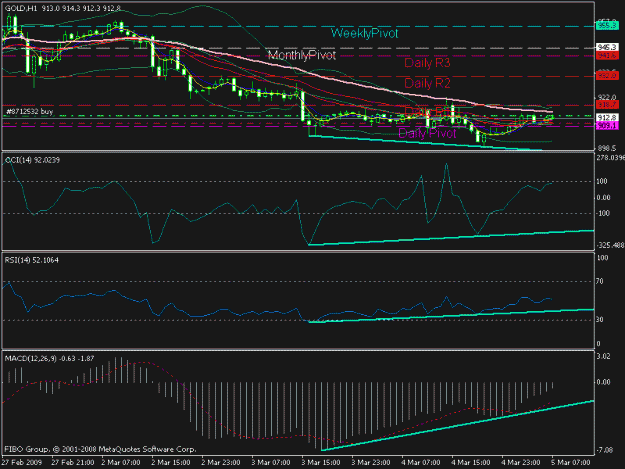
Task: Click the 912.8 current price tag
Action: [607, 118]
